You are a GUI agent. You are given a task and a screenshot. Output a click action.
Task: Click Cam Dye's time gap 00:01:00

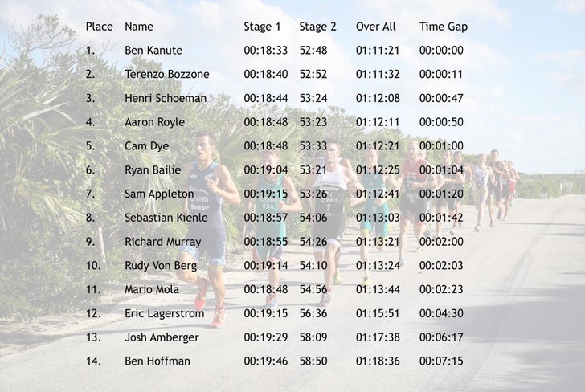click(x=441, y=146)
